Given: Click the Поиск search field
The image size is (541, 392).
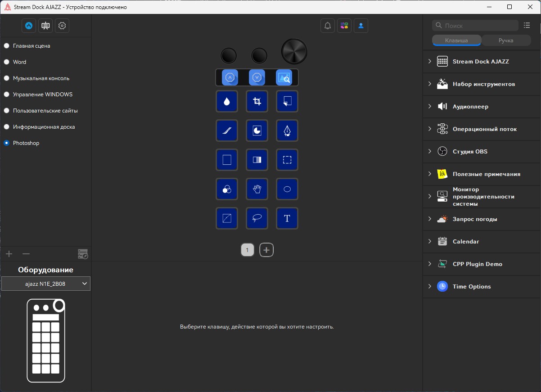Looking at the screenshot, I should point(475,26).
